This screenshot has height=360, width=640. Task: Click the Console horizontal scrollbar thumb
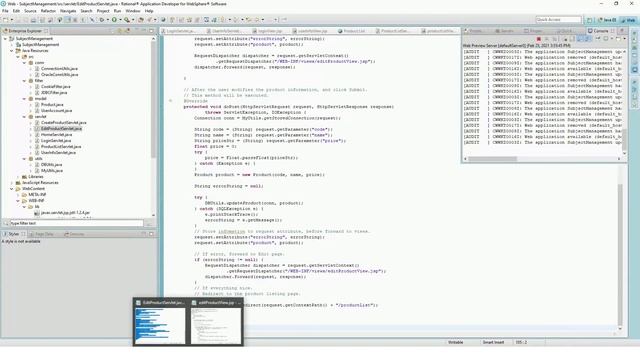[x=493, y=159]
